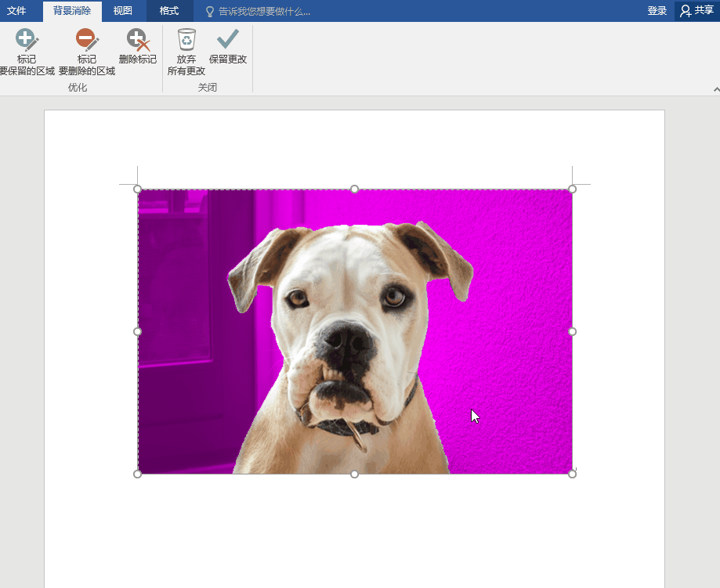720x588 pixels.
Task: Click the lightbulb Tell Me icon
Action: click(x=210, y=12)
